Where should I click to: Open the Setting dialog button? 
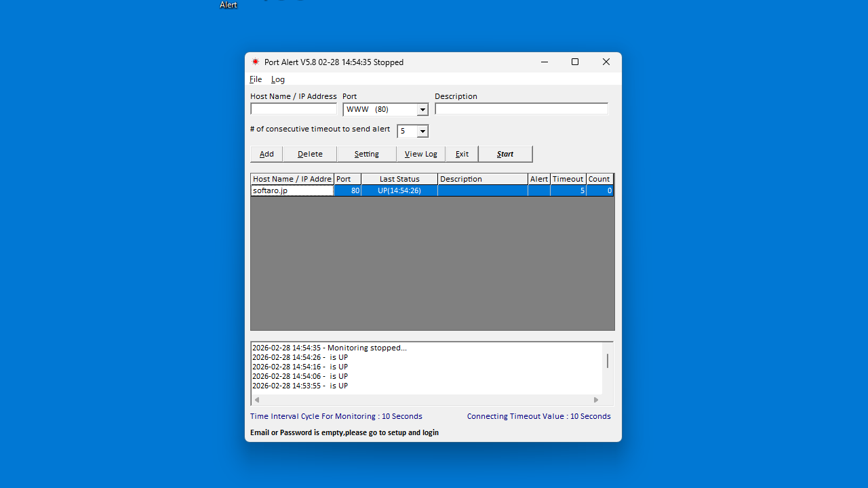pos(366,154)
